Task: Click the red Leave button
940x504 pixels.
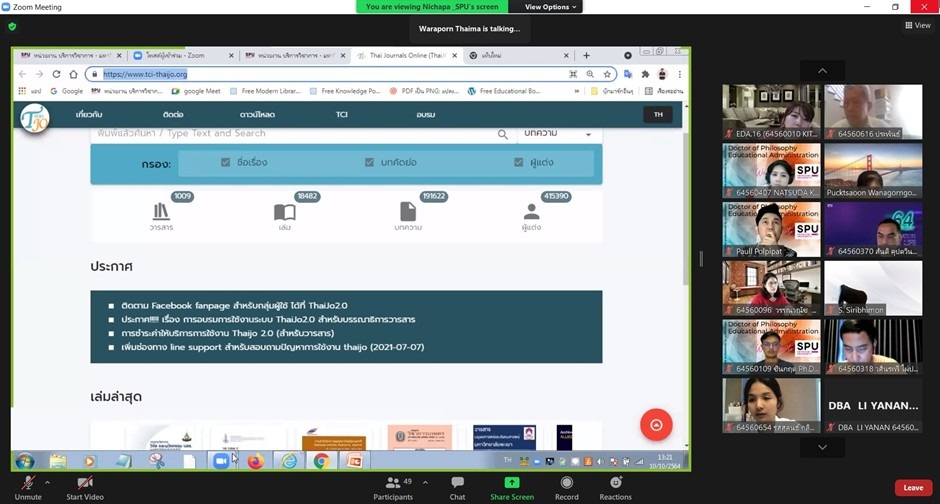Action: tap(913, 488)
